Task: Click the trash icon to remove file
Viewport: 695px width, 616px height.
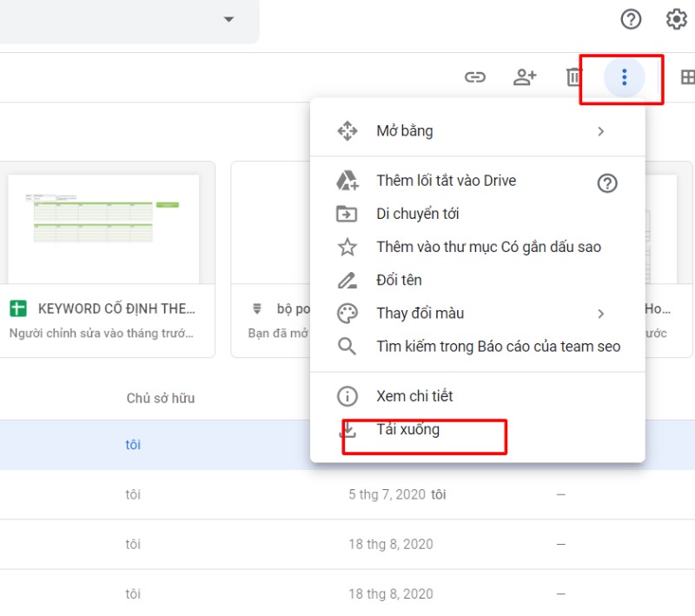Action: pyautogui.click(x=573, y=76)
